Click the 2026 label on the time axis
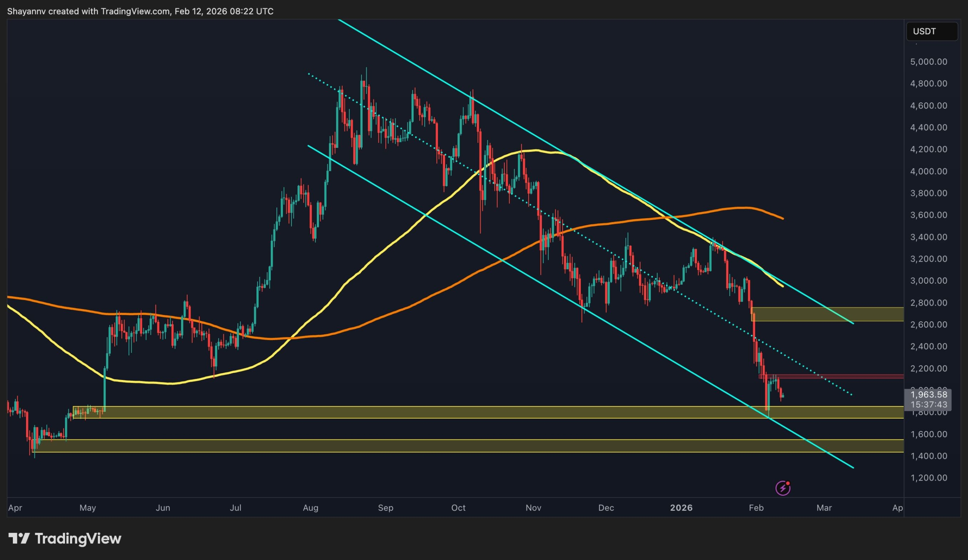 (682, 507)
